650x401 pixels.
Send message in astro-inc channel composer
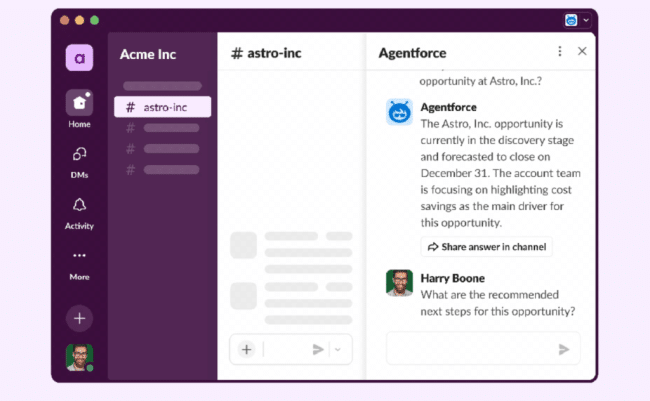(x=318, y=349)
